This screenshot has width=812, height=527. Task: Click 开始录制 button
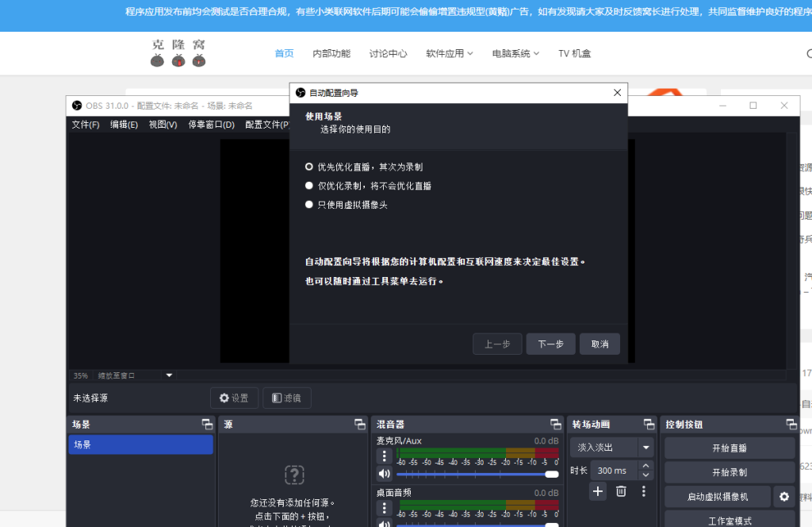click(x=730, y=472)
